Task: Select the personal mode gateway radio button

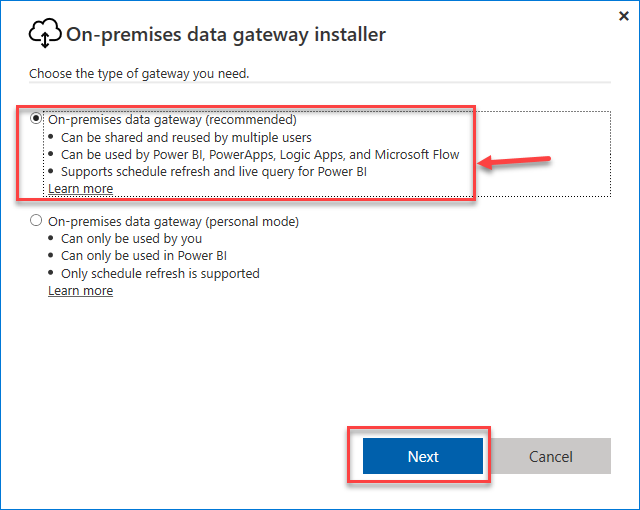Action: (37, 221)
